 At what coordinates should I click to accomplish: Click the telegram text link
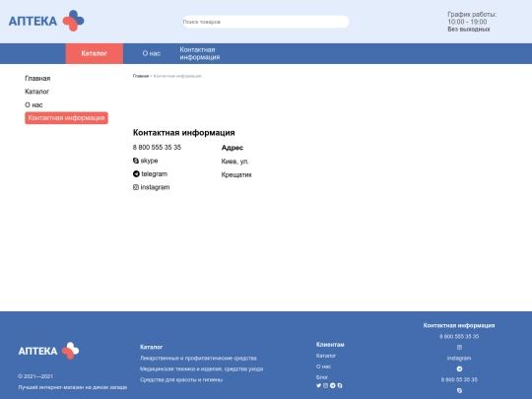coord(155,173)
